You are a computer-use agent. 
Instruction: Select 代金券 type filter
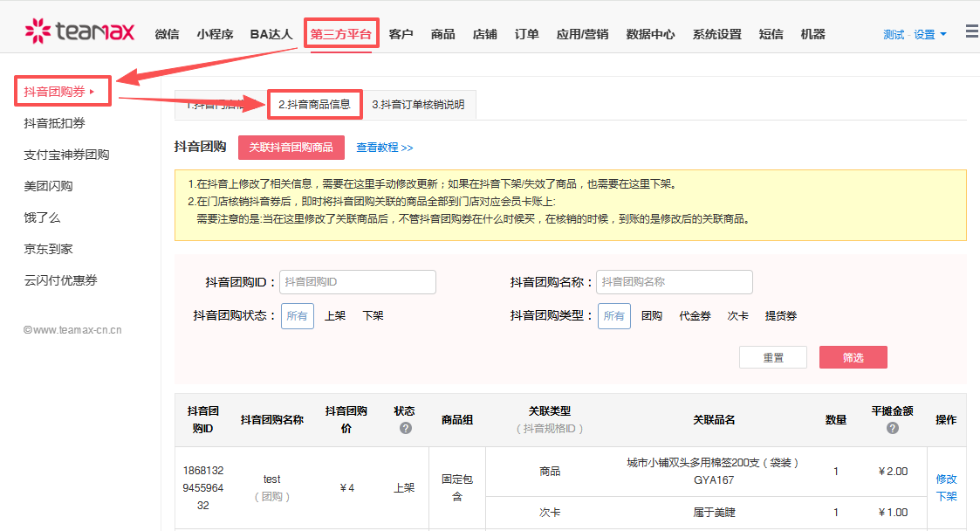[x=695, y=316]
